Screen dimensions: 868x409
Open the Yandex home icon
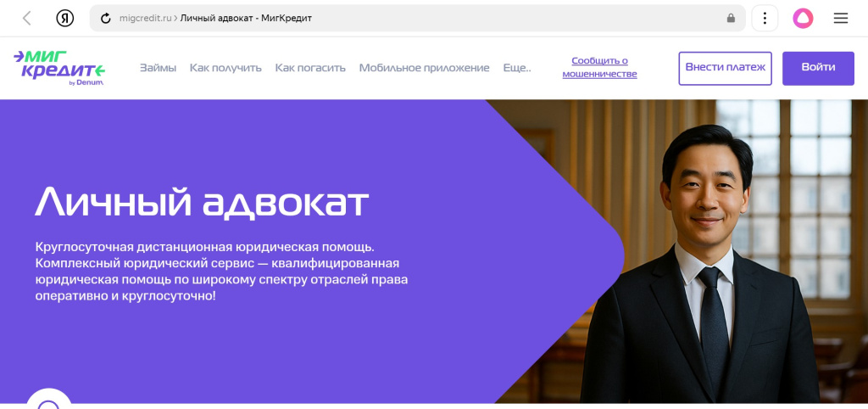(64, 19)
